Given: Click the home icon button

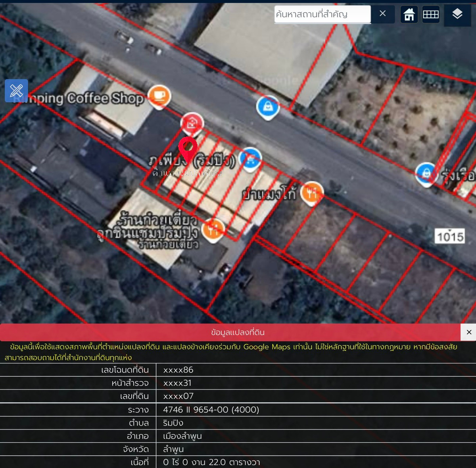Looking at the screenshot, I should click(409, 15).
